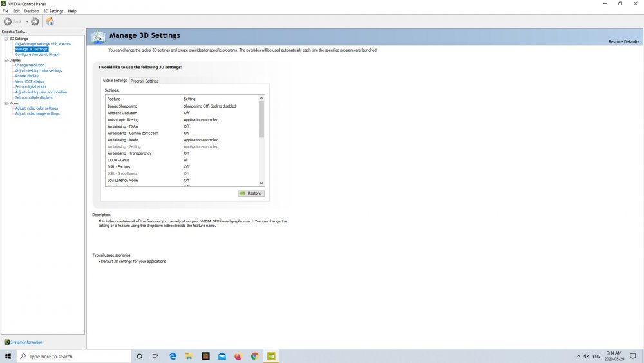This screenshot has width=644, height=363.
Task: Open the Edit menu
Action: [x=17, y=11]
